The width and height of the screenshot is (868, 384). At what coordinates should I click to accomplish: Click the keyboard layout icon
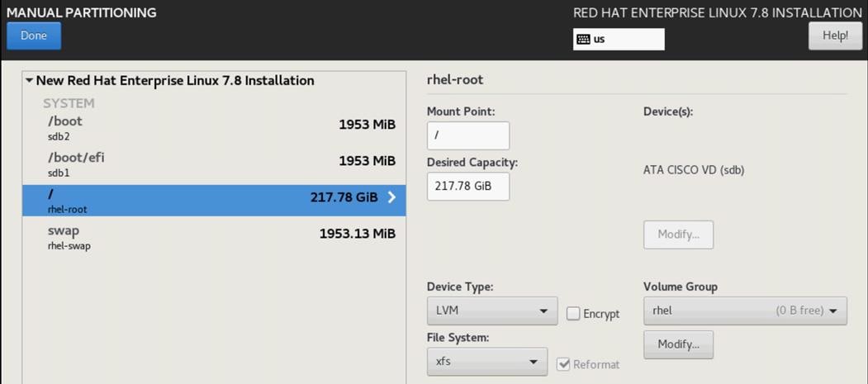tap(583, 40)
